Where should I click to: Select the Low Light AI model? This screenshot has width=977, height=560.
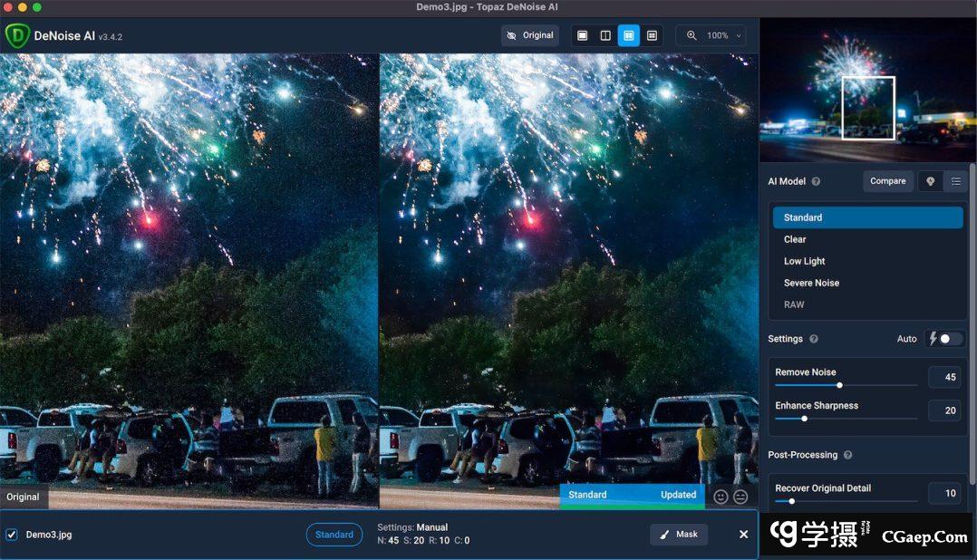[x=805, y=261]
